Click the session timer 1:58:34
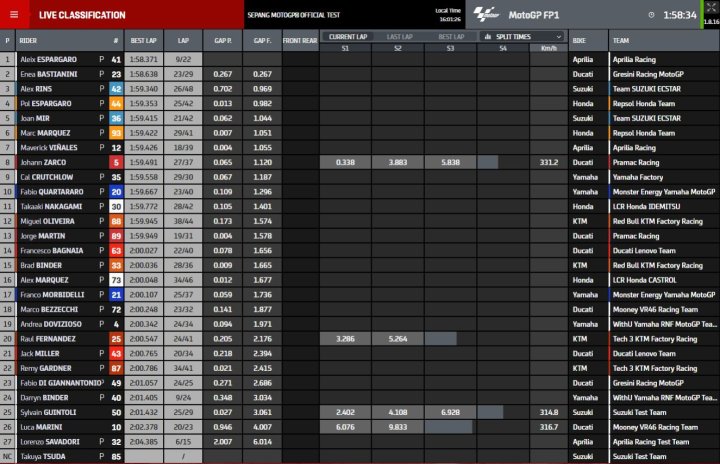720x464 pixels. 680,15
